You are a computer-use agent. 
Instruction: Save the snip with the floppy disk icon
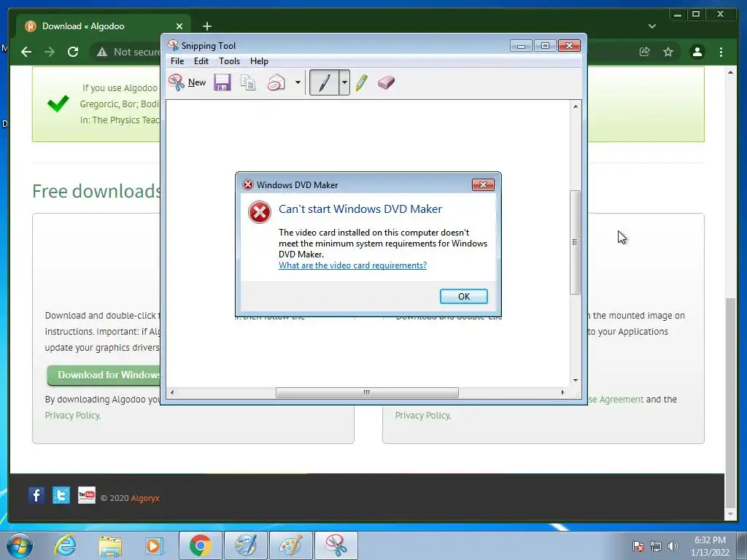(222, 82)
